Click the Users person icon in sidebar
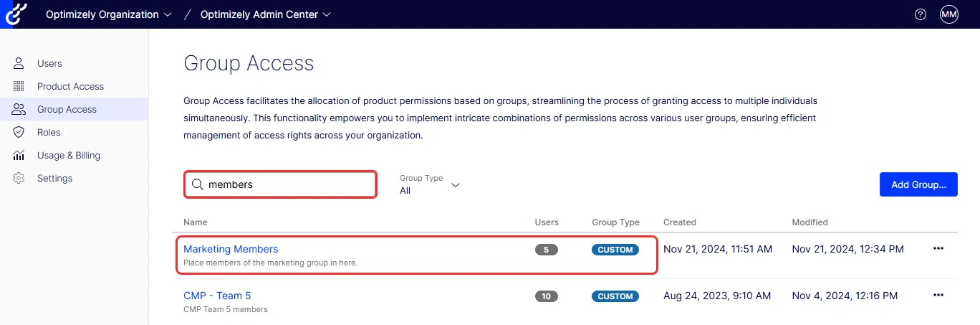The height and width of the screenshot is (325, 980). coord(19,63)
